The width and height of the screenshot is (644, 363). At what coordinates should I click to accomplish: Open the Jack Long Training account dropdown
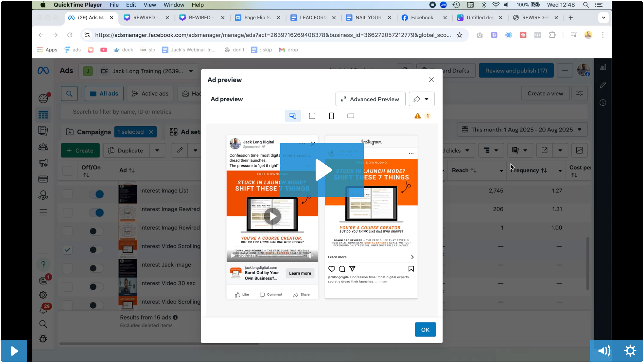pos(191,71)
